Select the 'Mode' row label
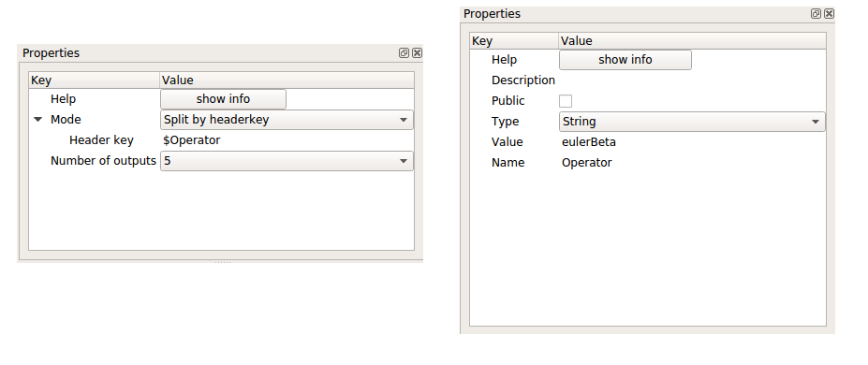Image resolution: width=868 pixels, height=365 pixels. tap(66, 120)
